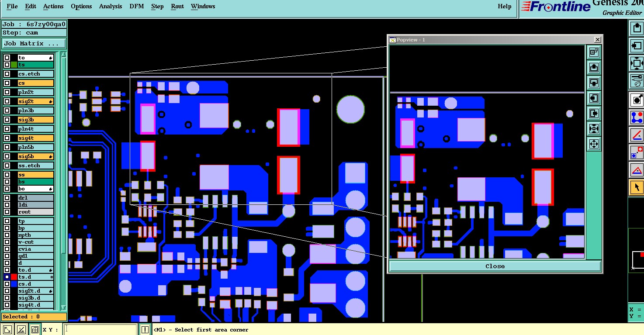This screenshot has height=335, width=644.
Task: Open the Step menu
Action: pyautogui.click(x=157, y=6)
